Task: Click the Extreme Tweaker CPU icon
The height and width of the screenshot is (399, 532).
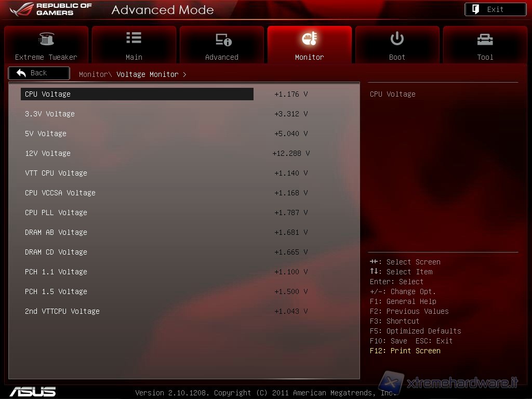Action: [46, 38]
